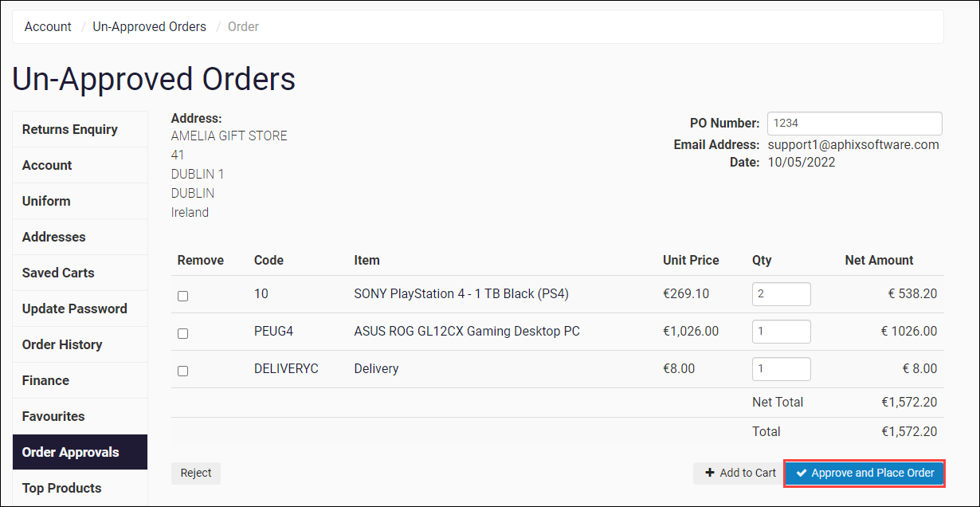Open Addresses from the side menu
Viewport: 980px width, 507px height.
coord(53,237)
